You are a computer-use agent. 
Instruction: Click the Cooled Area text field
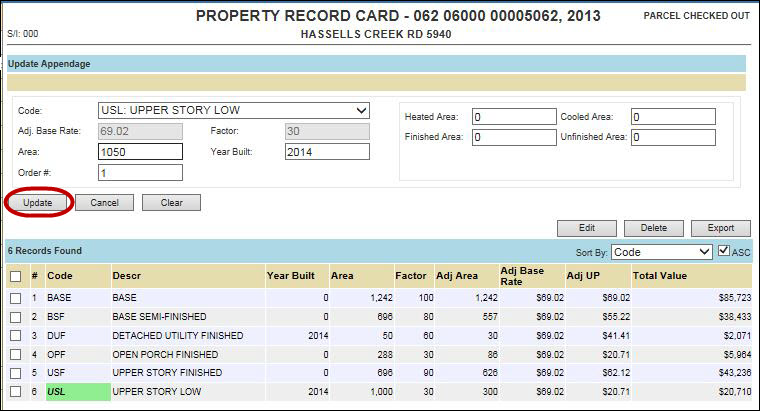(x=673, y=117)
